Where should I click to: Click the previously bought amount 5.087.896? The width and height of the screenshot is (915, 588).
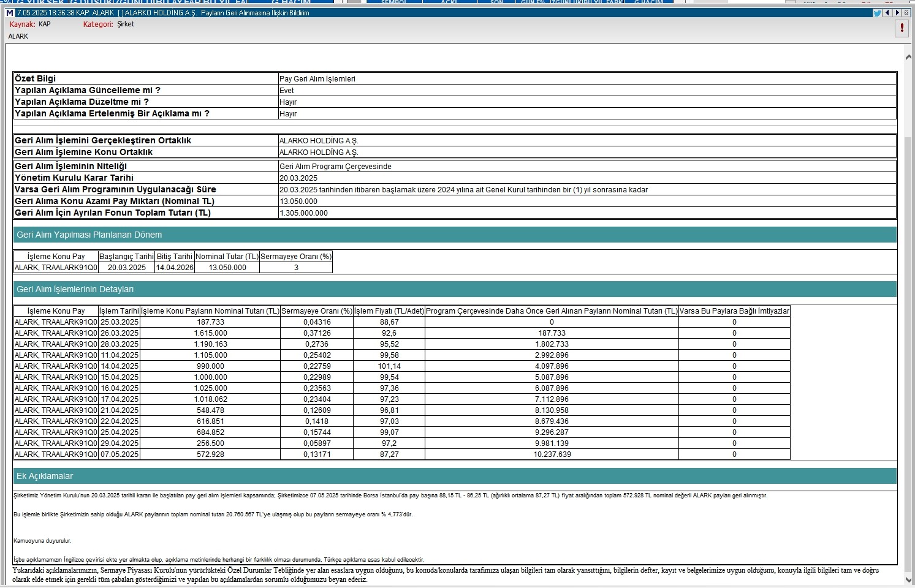(552, 377)
